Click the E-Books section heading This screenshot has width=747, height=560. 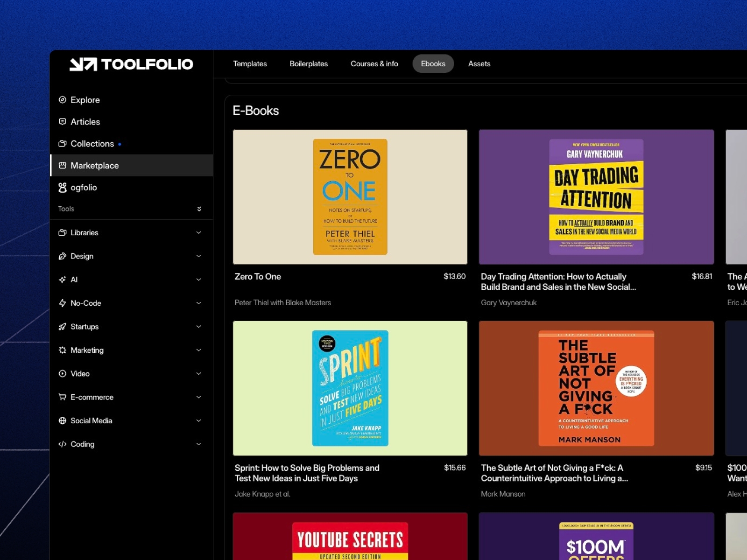click(256, 111)
